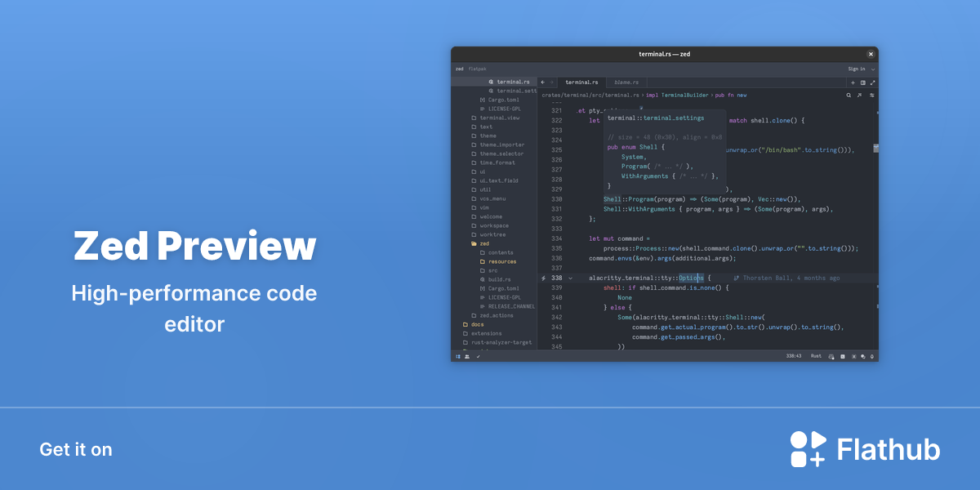
Task: Change the Rust language selector
Action: [816, 356]
